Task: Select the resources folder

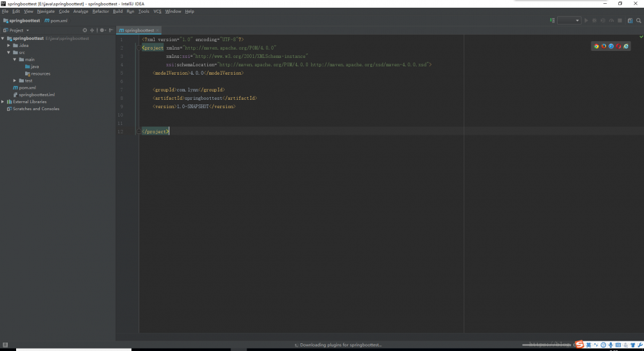Action: (40, 73)
